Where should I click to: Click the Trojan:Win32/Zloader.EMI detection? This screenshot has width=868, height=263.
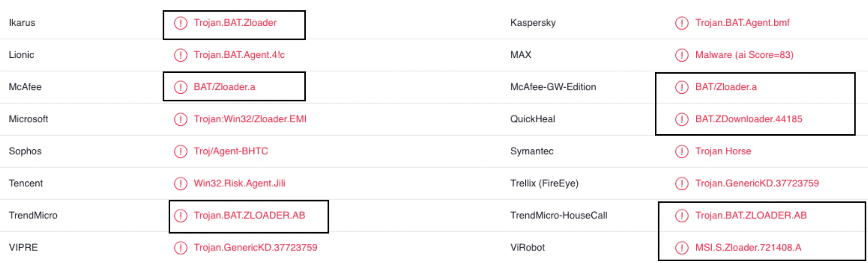pyautogui.click(x=250, y=119)
